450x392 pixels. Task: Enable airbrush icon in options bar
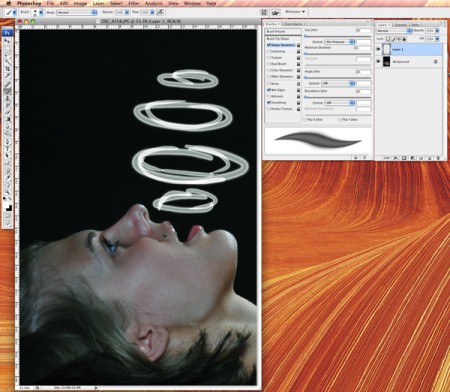[160, 12]
